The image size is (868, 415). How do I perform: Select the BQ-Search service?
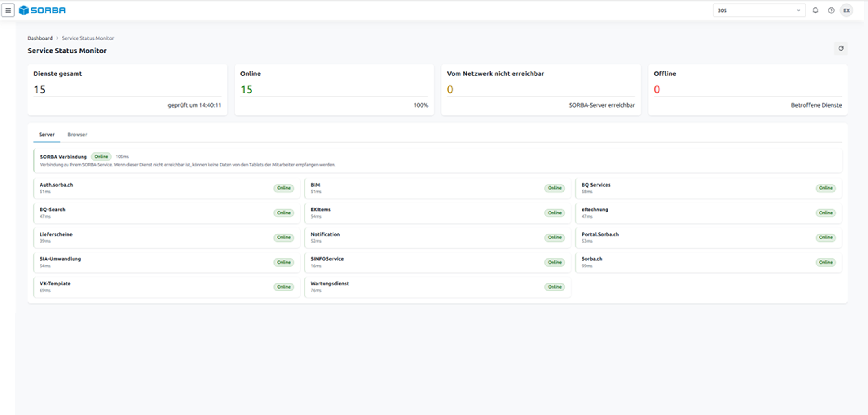pyautogui.click(x=167, y=213)
